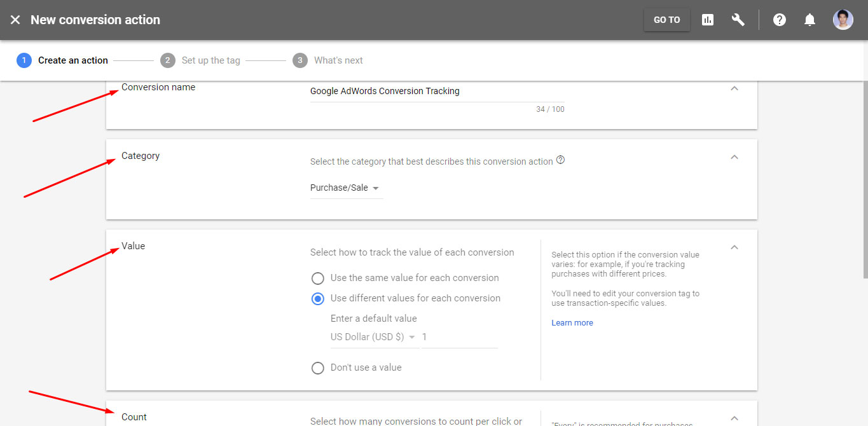The height and width of the screenshot is (426, 868).
Task: Go to step 2 Set up the tag
Action: [x=200, y=60]
